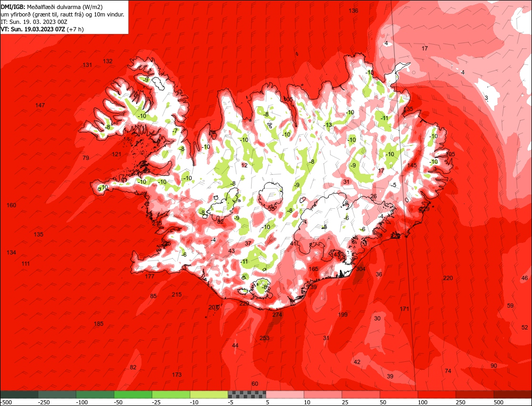532x406 pixels.
Task: Click the value '121' on the map
Action: point(117,154)
